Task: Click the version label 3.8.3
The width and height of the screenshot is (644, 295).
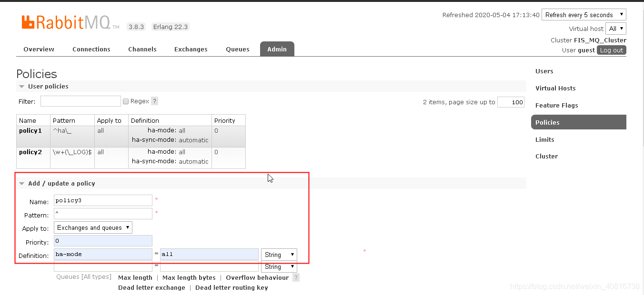Action: point(136,27)
